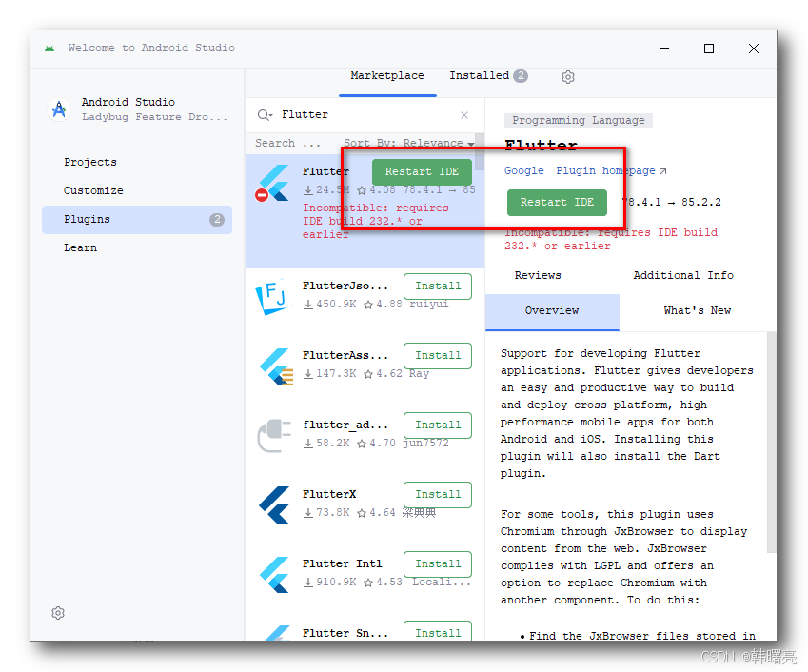Minimize the Welcome to Android Studio window
The height and width of the screenshot is (672, 808).
click(x=664, y=49)
